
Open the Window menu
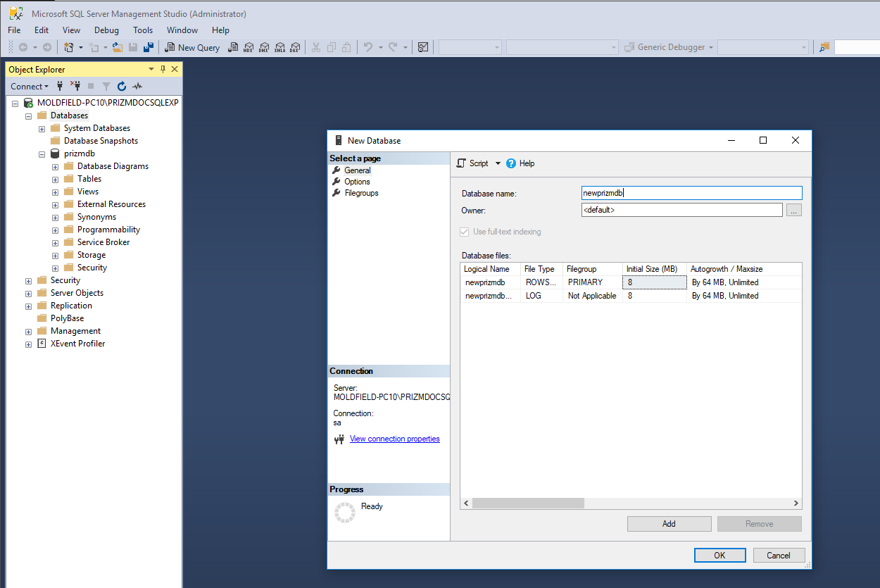click(x=182, y=30)
